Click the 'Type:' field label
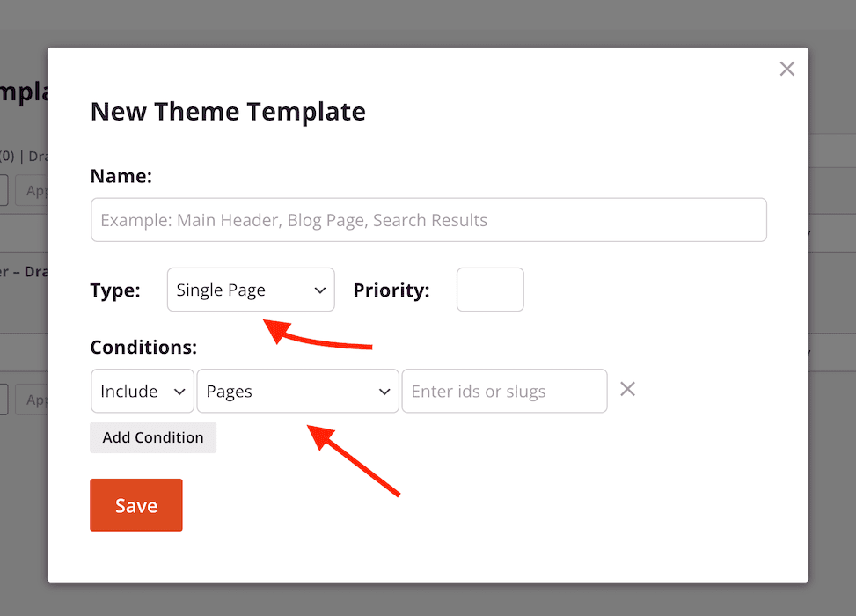856x616 pixels. [x=115, y=290]
